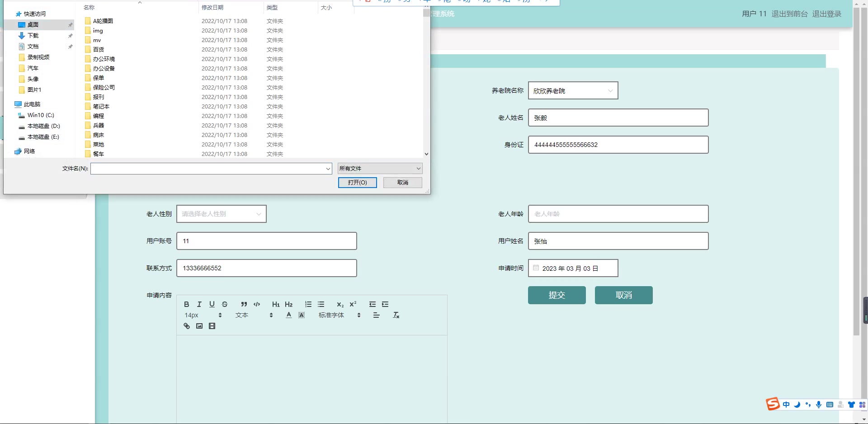This screenshot has height=424, width=868.
Task: Apply bold formatting in the editor
Action: tap(186, 304)
